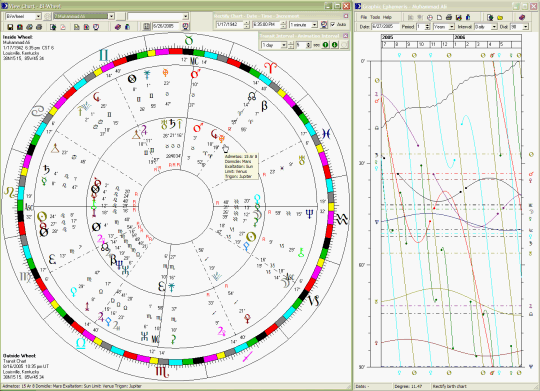Close the Transit Interval floating panel
The width and height of the screenshot is (540, 391).
tap(345, 35)
